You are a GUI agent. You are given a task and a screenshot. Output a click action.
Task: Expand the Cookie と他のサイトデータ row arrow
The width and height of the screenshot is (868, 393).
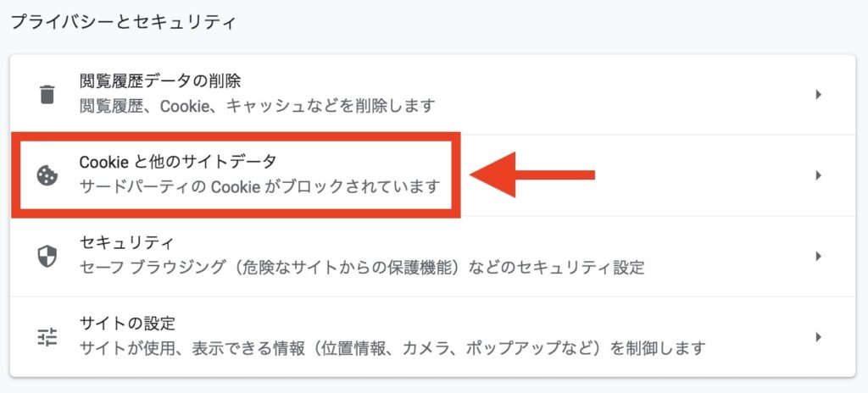tap(818, 175)
